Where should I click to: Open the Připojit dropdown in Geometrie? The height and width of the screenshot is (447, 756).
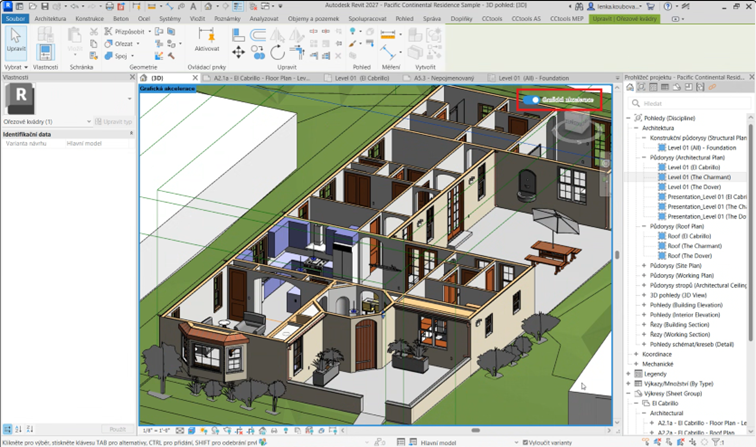(151, 31)
